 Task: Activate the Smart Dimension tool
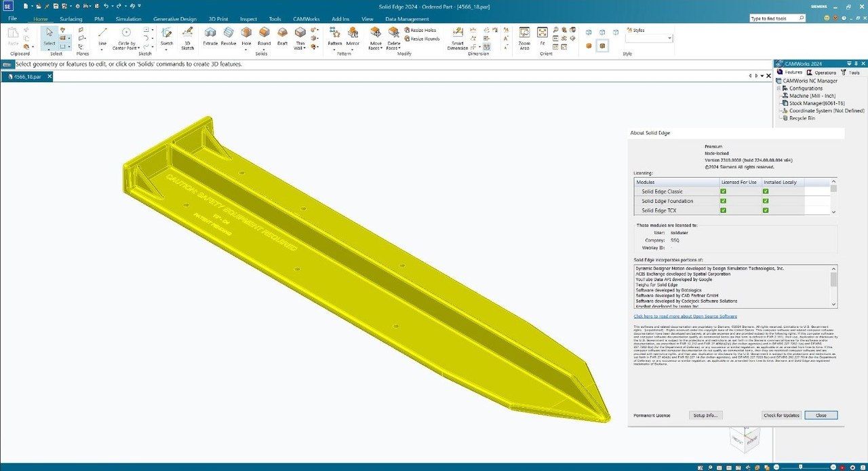(x=458, y=38)
